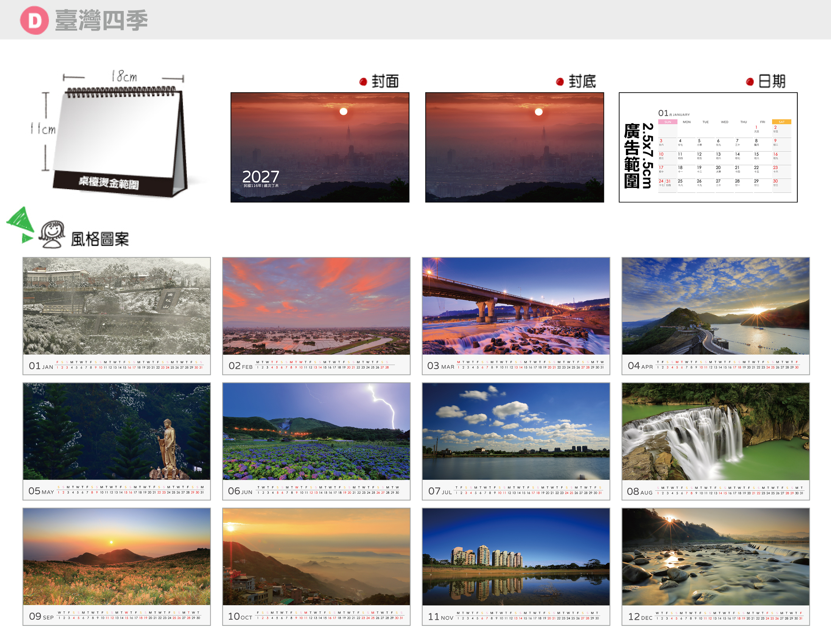Click the red dot beside 封面
Viewport: 831px width, 644px height.
[363, 81]
